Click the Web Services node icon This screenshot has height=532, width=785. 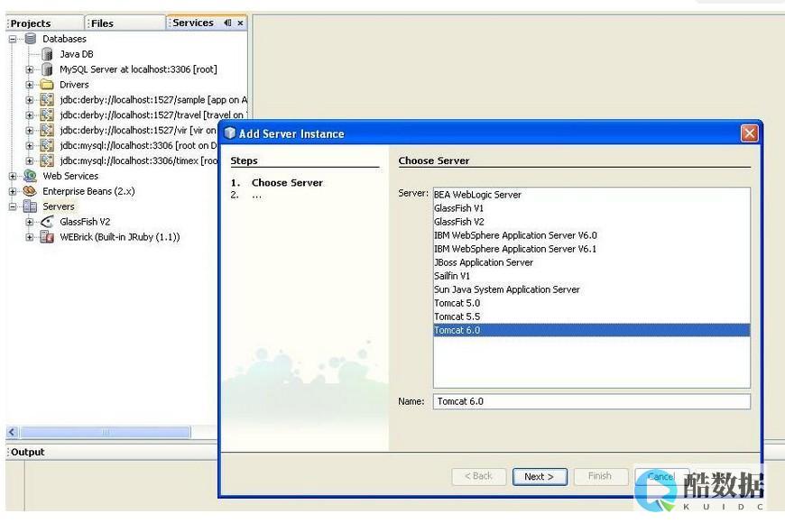point(30,176)
